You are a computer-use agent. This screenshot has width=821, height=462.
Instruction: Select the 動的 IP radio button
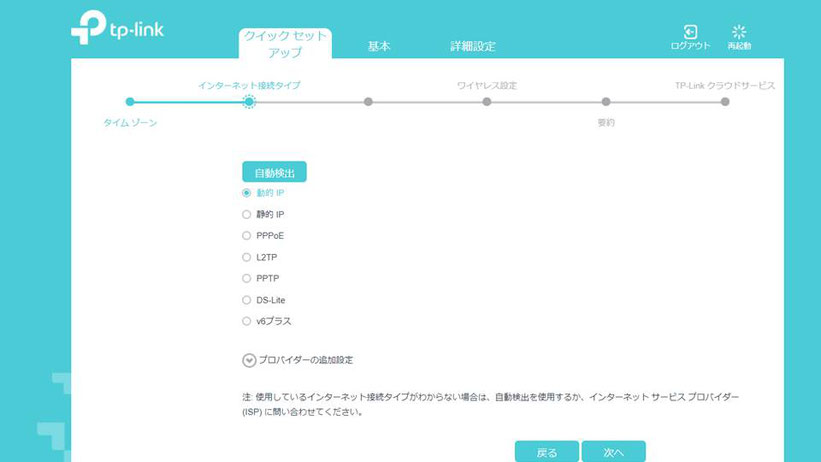pyautogui.click(x=247, y=193)
